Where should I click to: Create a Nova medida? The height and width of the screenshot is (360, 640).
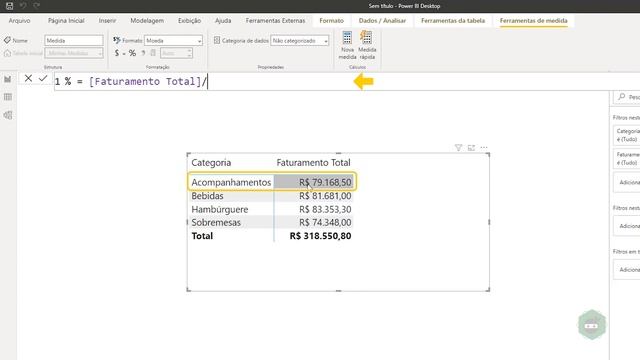coord(347,45)
